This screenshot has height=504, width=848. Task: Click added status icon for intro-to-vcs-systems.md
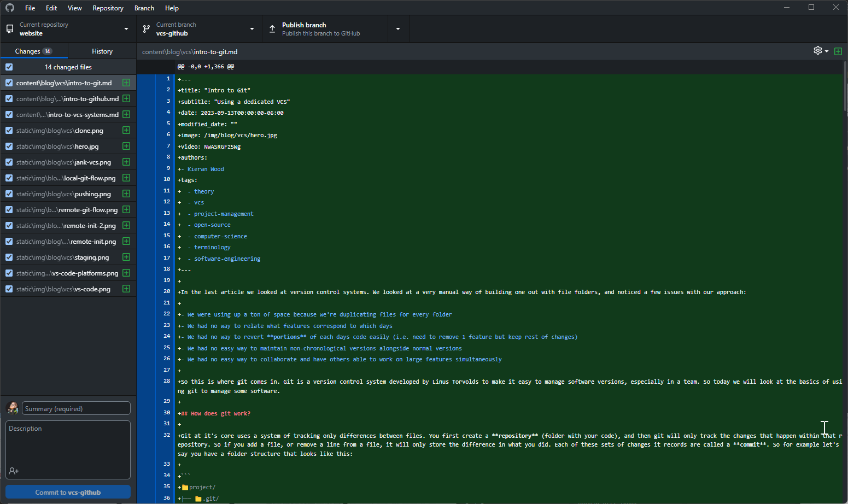[x=126, y=114]
